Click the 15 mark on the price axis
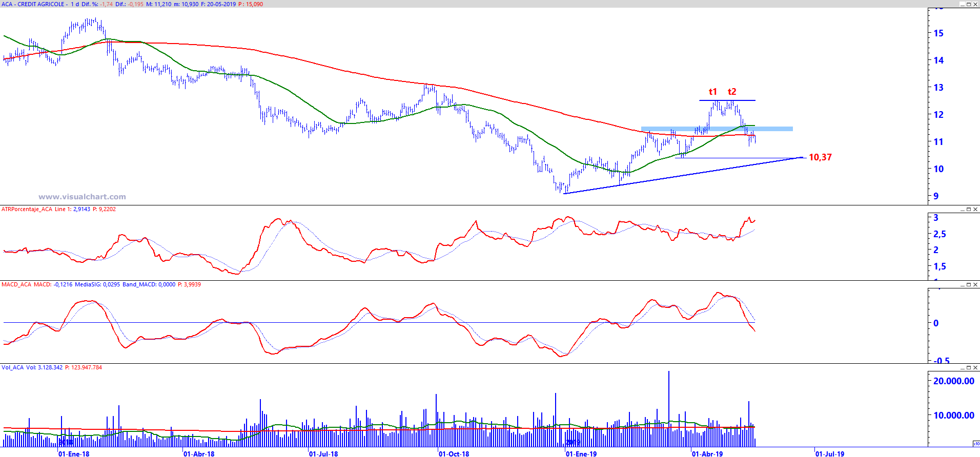The image size is (980, 457). [x=938, y=33]
